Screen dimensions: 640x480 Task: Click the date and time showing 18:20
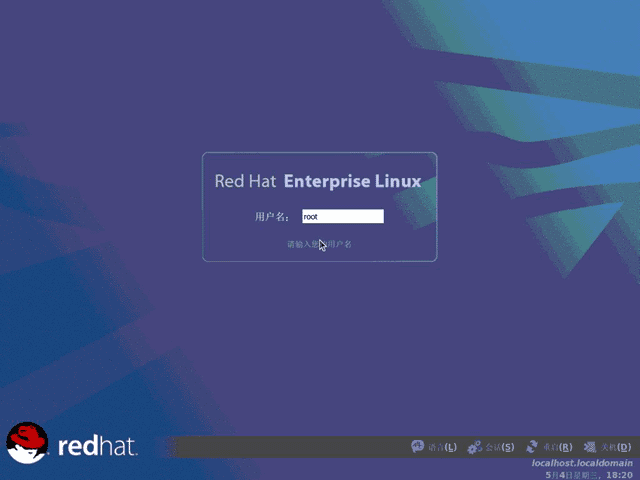click(589, 475)
